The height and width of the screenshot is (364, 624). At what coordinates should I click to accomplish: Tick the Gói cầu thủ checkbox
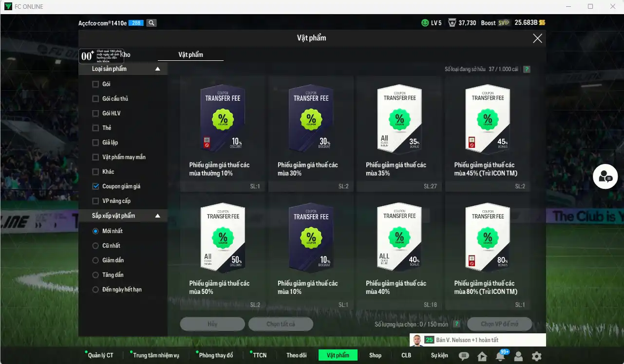(95, 99)
